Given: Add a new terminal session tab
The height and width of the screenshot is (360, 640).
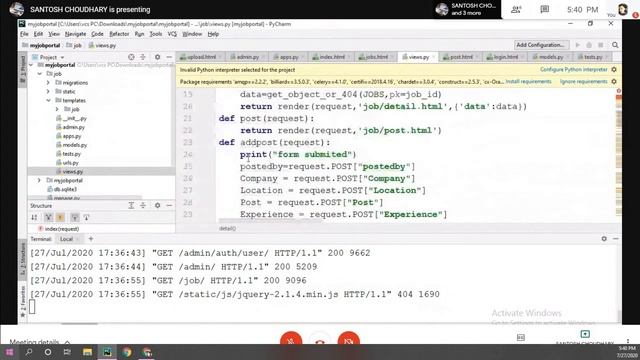Looking at the screenshot, I should coord(91,239).
